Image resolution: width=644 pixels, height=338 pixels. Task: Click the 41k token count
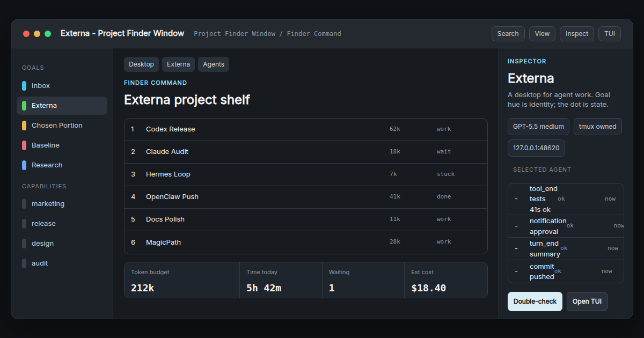point(395,197)
